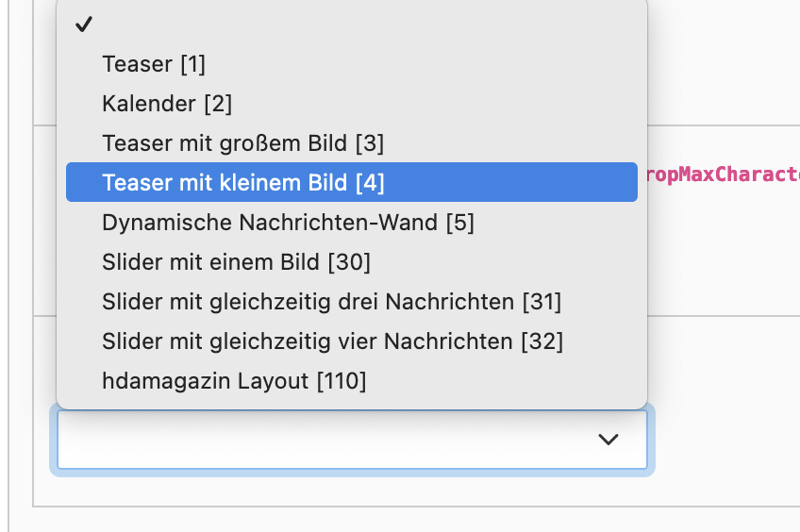Click the checkmark next to the blank option
The image size is (800, 532).
pos(84,24)
